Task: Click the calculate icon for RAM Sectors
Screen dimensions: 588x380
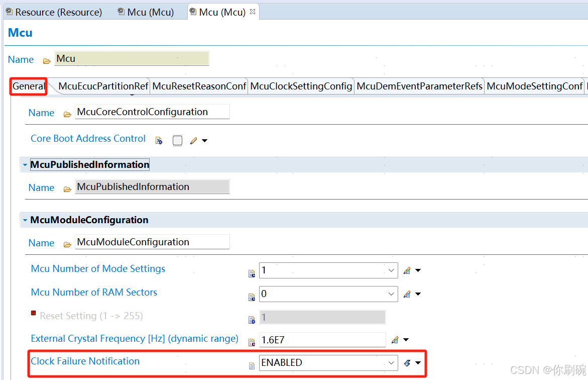Action: point(407,294)
